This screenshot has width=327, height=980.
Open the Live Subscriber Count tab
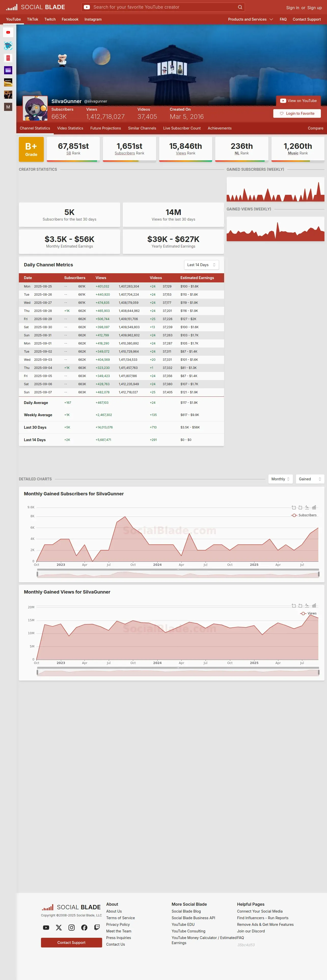point(182,128)
